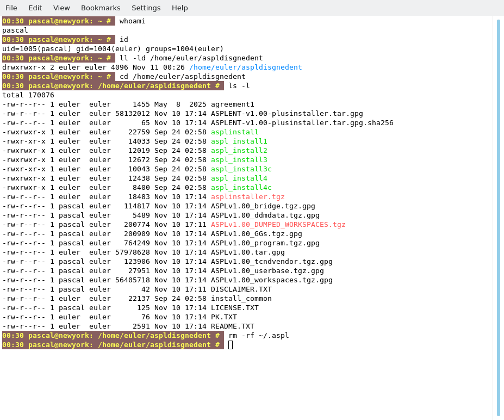This screenshot has height=420, width=504.
Task: Open the Settings menu
Action: coord(146,8)
